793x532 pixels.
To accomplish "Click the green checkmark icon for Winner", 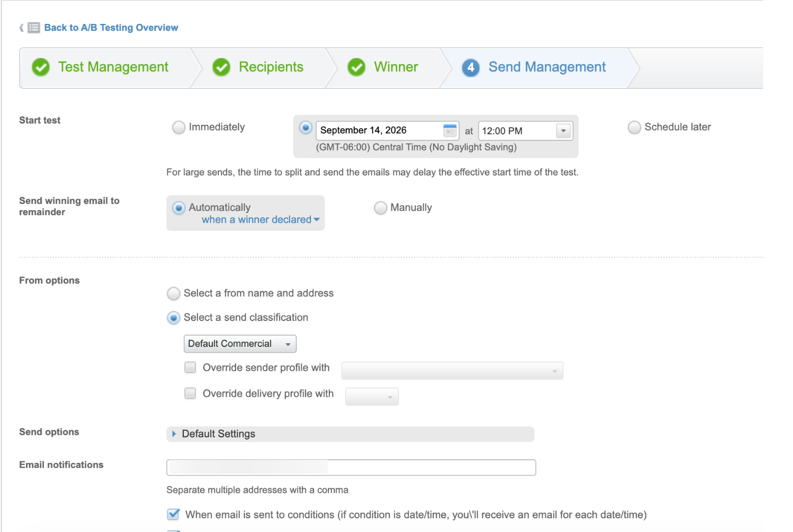I will pos(356,67).
